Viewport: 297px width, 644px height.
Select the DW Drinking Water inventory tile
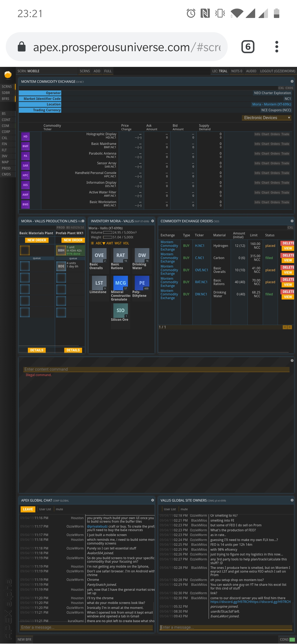(x=142, y=255)
